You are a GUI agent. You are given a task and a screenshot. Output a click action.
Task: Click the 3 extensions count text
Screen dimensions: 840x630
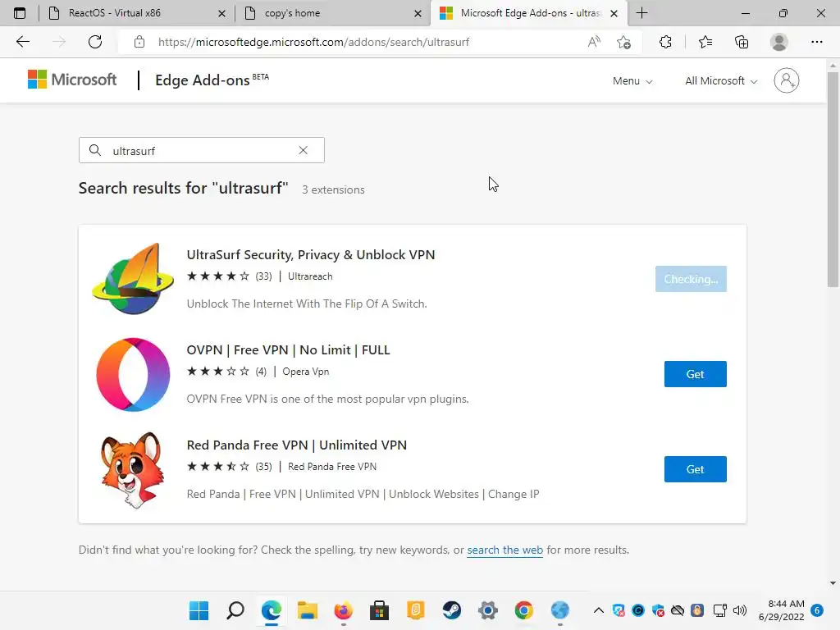point(333,189)
